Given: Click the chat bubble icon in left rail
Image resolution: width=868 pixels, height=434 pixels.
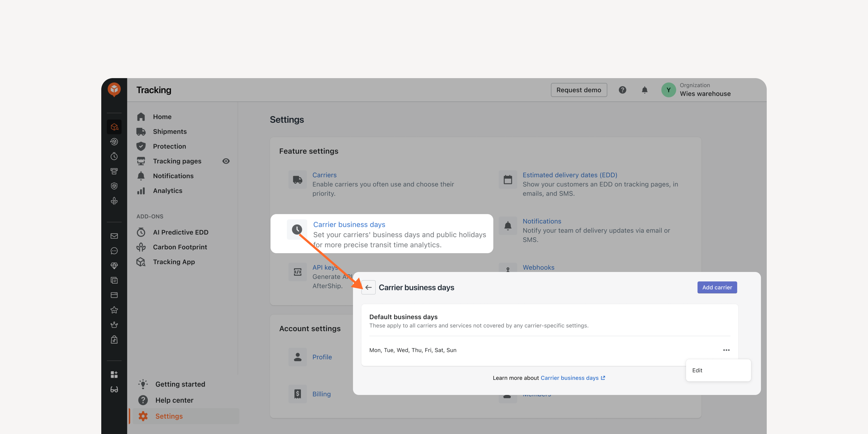Looking at the screenshot, I should click(x=114, y=251).
